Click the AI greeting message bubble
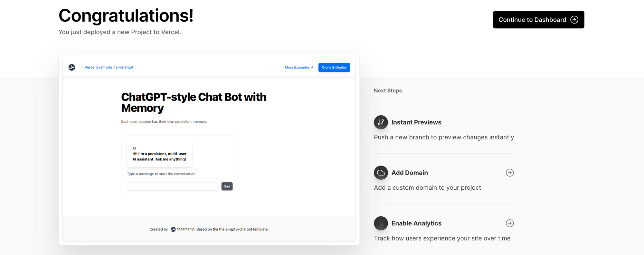 (160, 154)
